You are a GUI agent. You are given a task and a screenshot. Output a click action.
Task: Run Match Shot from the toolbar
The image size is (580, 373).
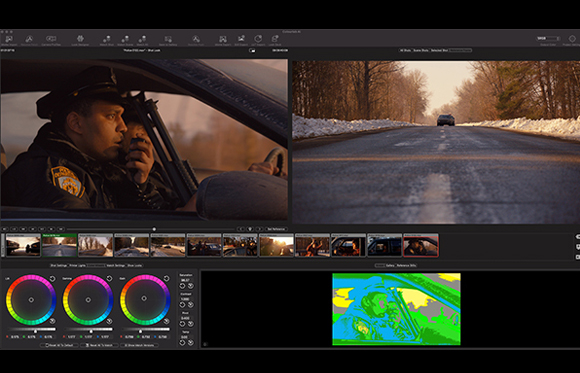click(x=107, y=40)
